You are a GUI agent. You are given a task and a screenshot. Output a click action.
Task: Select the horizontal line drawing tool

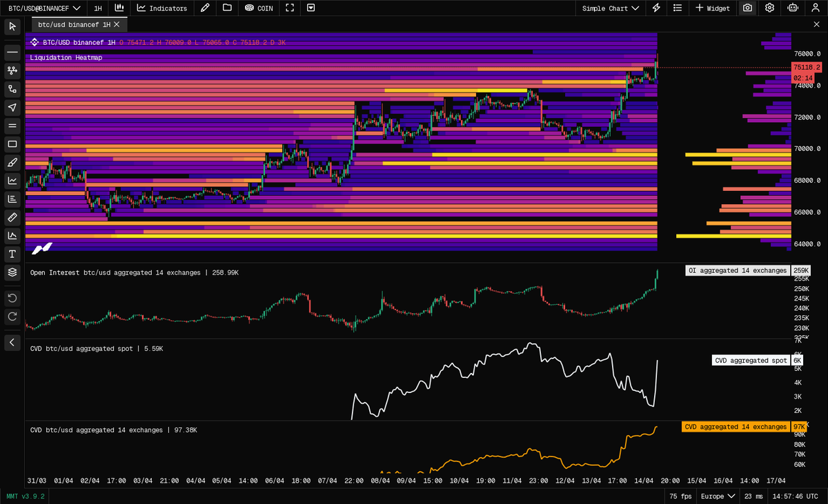point(12,52)
